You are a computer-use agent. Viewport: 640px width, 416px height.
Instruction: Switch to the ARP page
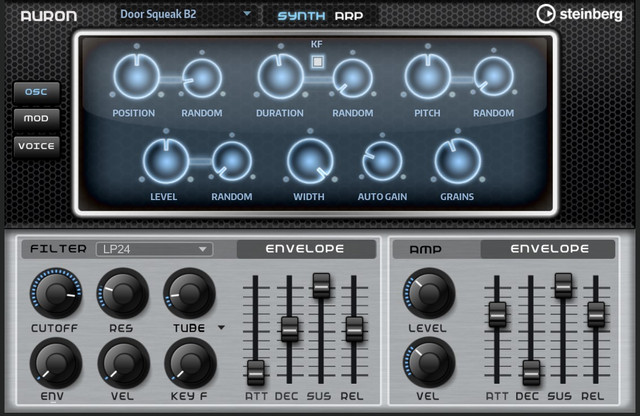coord(349,16)
